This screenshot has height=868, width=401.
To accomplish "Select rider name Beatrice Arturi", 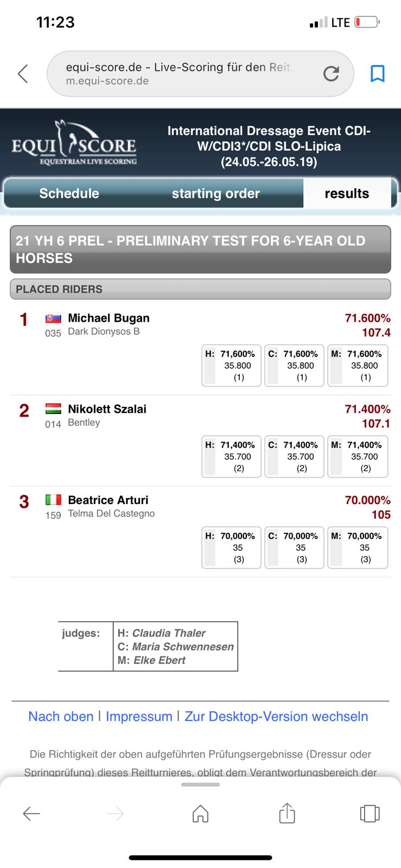I will 108,500.
